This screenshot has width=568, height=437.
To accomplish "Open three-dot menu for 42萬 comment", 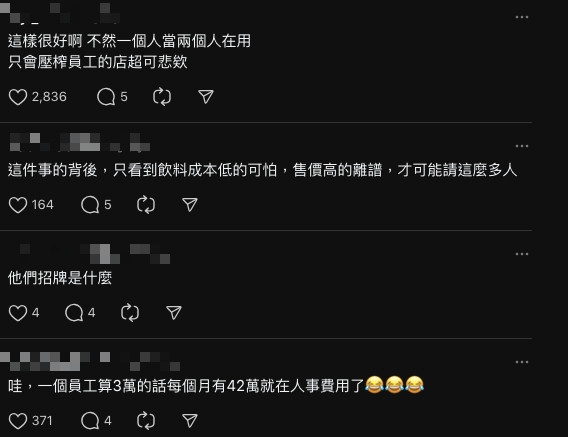I will pyautogui.click(x=522, y=362).
